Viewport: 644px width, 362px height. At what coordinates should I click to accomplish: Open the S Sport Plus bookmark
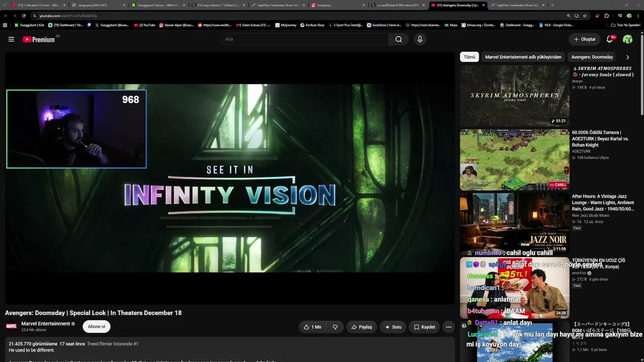pyautogui.click(x=345, y=25)
